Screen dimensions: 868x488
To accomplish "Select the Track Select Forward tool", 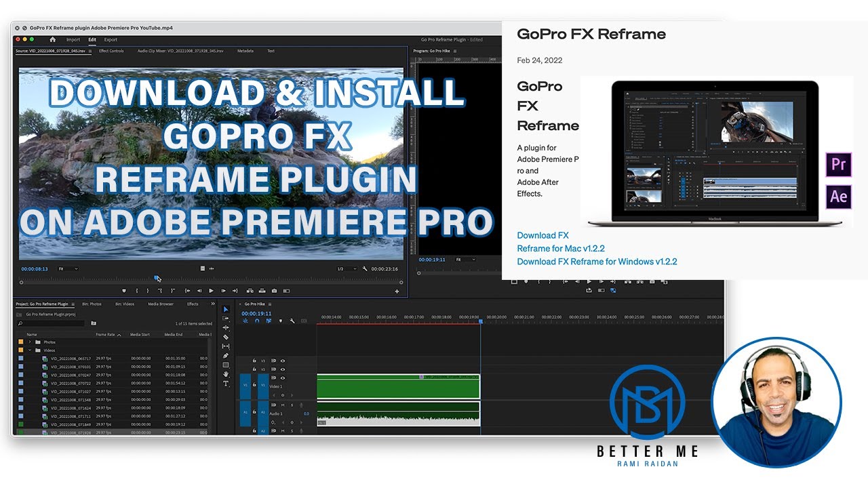I will point(226,319).
